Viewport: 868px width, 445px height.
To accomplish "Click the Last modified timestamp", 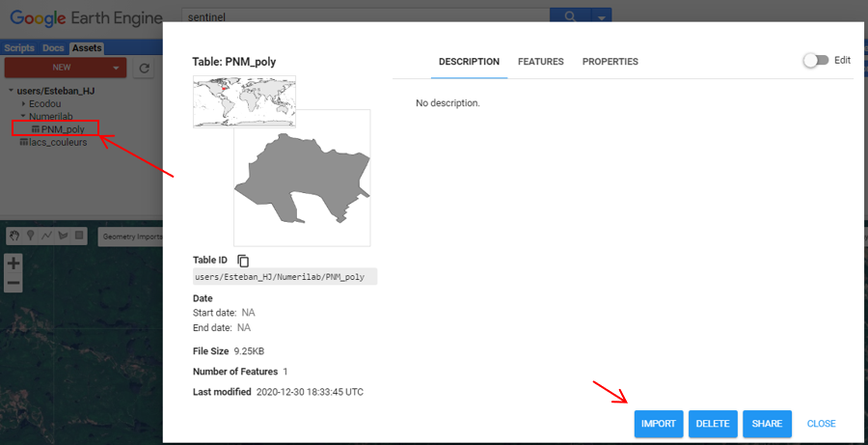I will click(310, 392).
